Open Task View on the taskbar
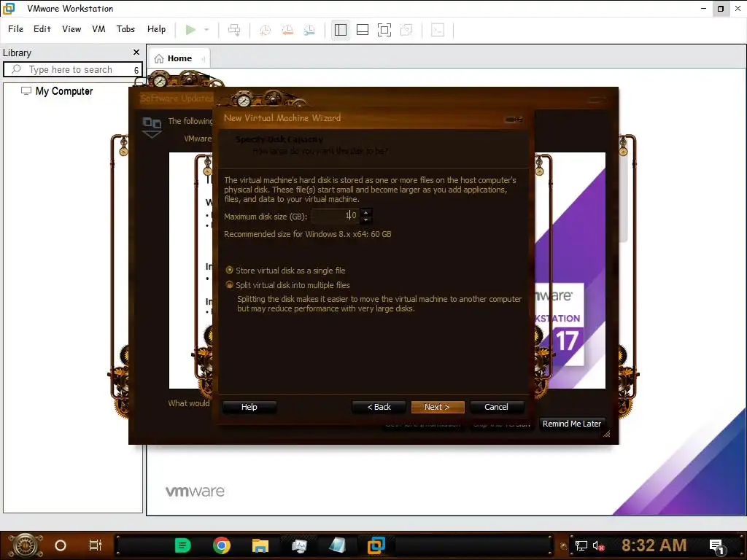Viewport: 747px width, 560px height. pyautogui.click(x=96, y=545)
